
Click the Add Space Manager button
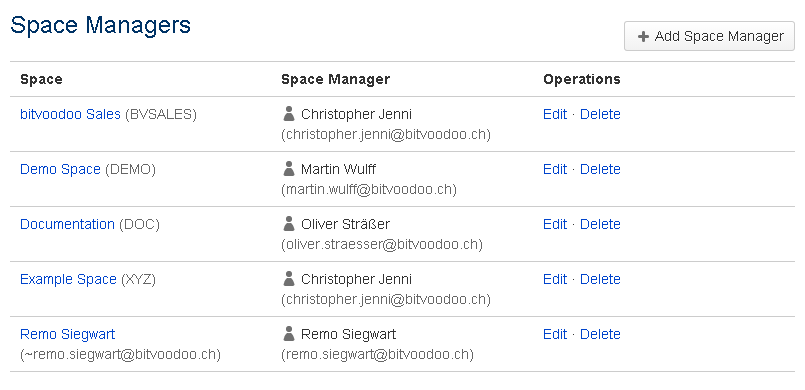click(709, 36)
